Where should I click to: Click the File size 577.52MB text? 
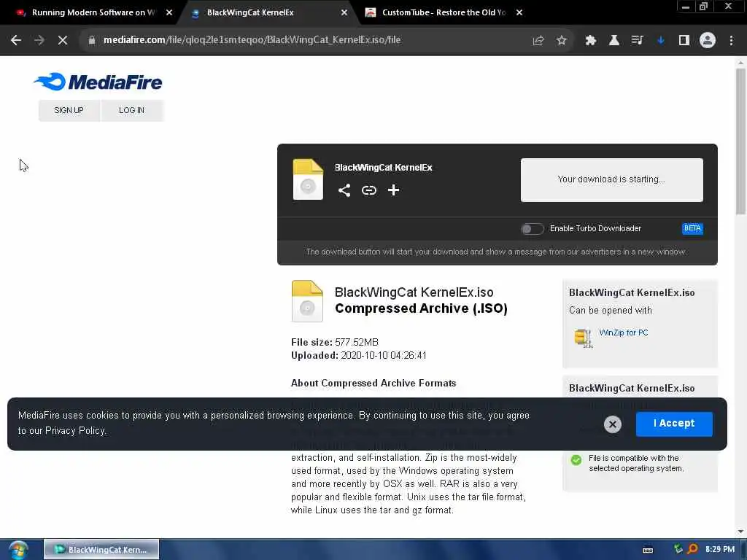pos(334,343)
